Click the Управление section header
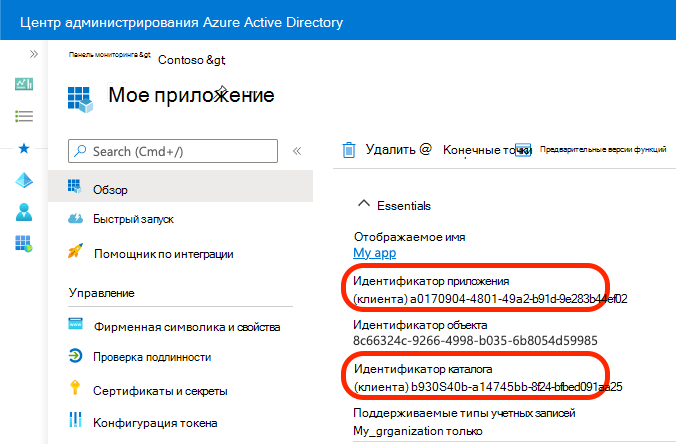676x444 pixels. click(x=102, y=293)
